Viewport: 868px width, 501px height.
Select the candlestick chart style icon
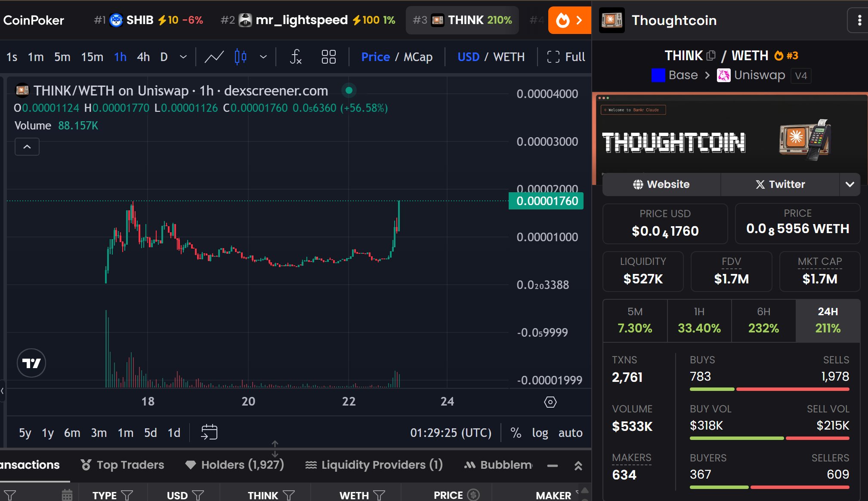coord(241,57)
